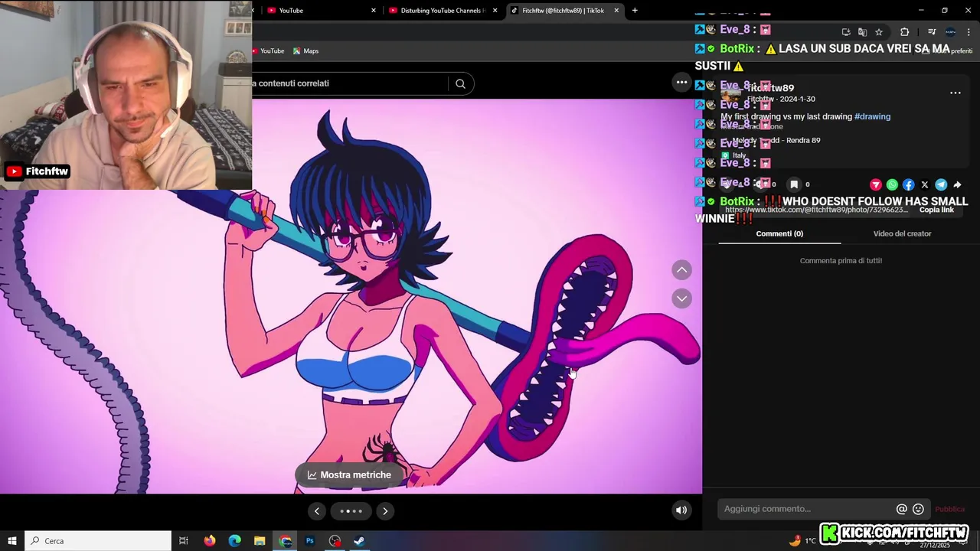Open Task View on taskbar
Screen dimensions: 980x551
point(184,541)
